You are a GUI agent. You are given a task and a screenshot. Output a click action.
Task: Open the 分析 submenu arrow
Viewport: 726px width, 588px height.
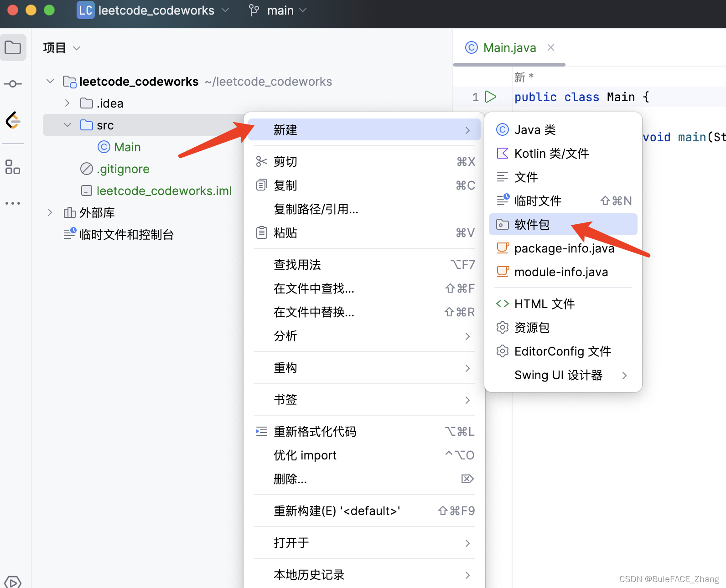(467, 336)
